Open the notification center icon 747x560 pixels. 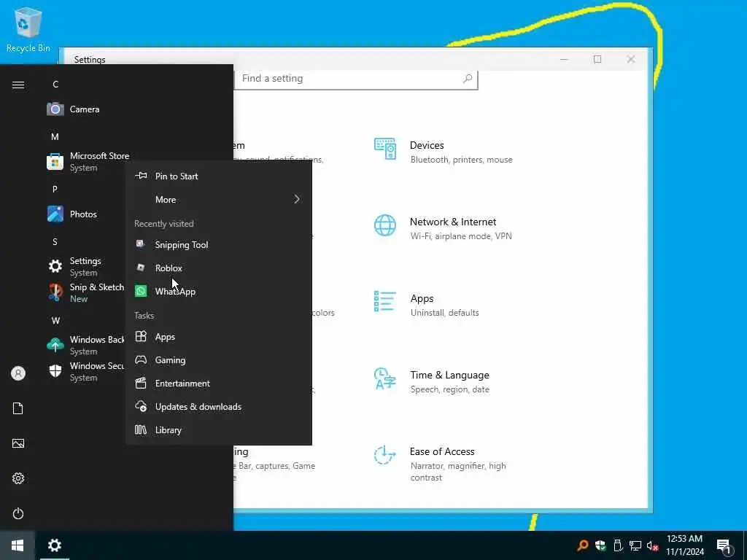(724, 546)
